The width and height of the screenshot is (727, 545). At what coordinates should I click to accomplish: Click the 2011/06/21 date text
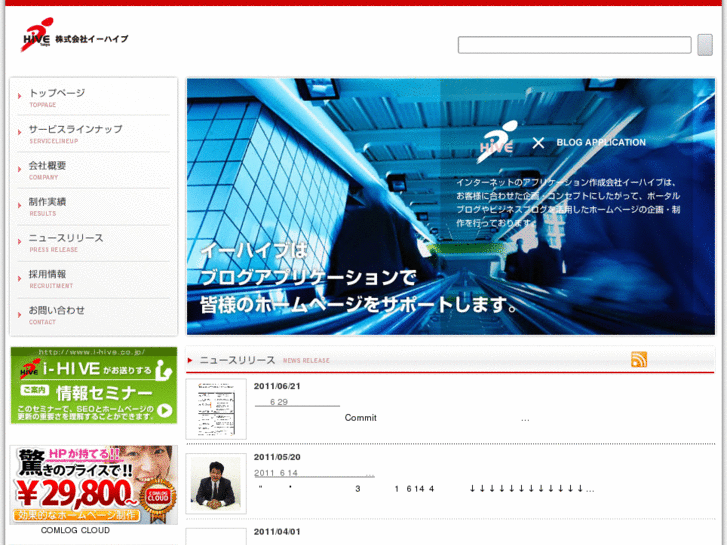tap(277, 386)
